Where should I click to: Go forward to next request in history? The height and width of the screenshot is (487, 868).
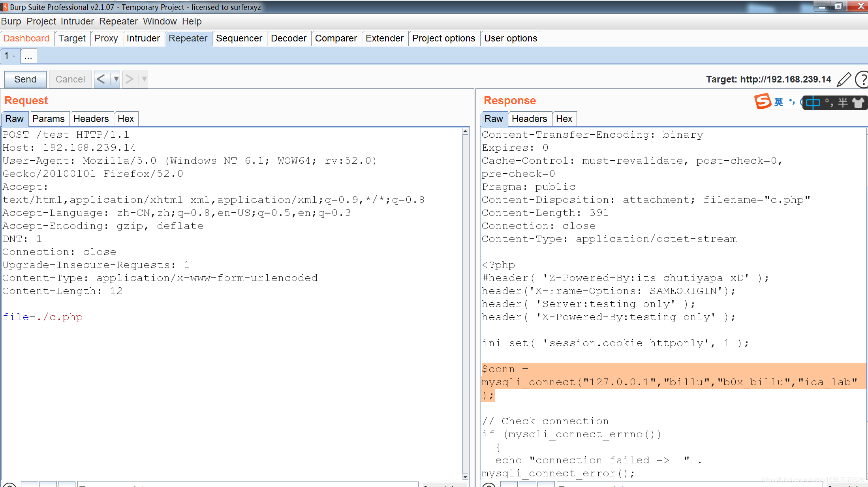(129, 79)
